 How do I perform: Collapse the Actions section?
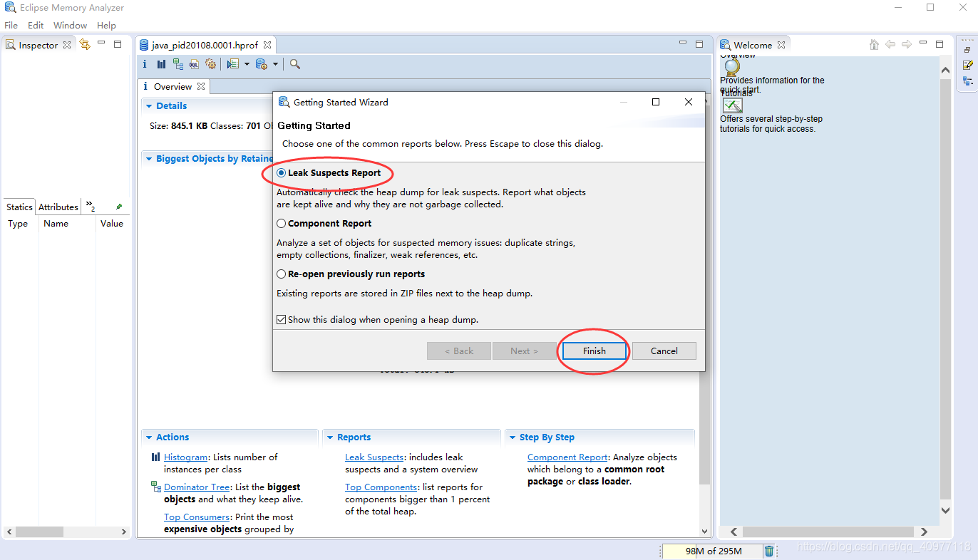click(149, 437)
